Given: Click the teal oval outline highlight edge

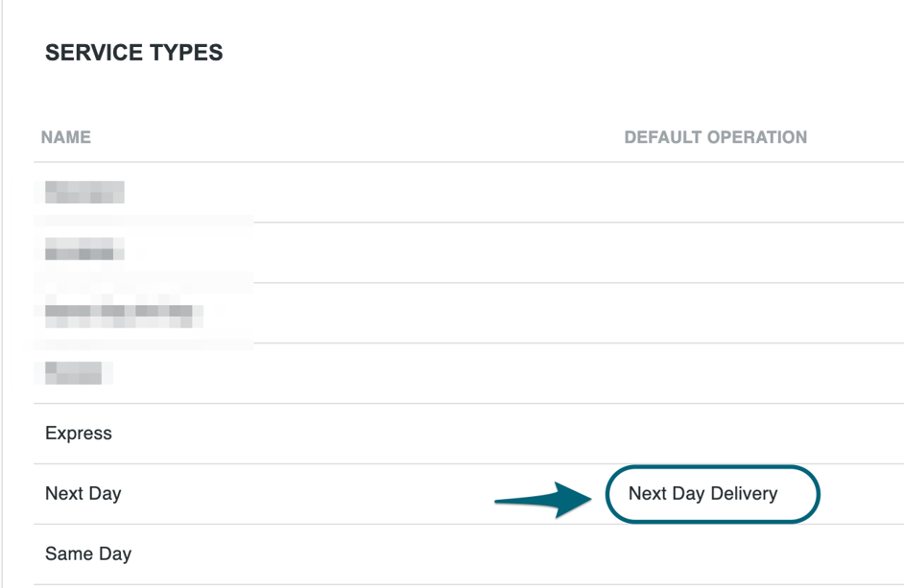Looking at the screenshot, I should [713, 467].
